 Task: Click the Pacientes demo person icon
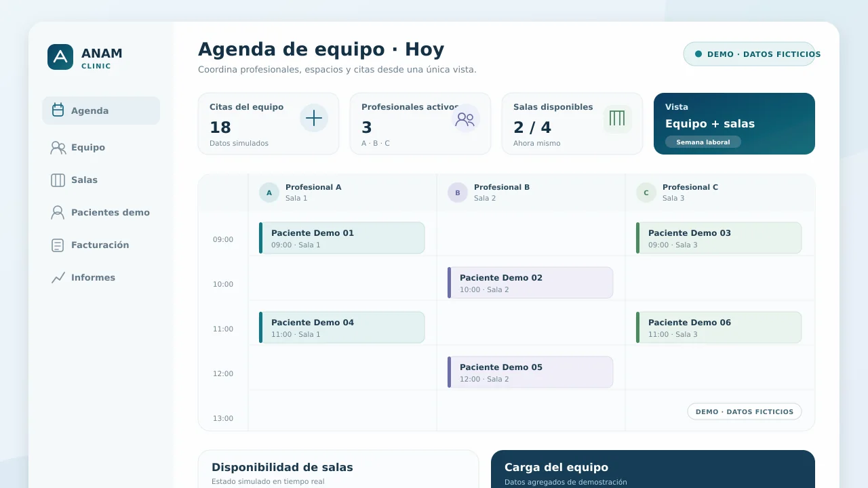[x=58, y=213]
